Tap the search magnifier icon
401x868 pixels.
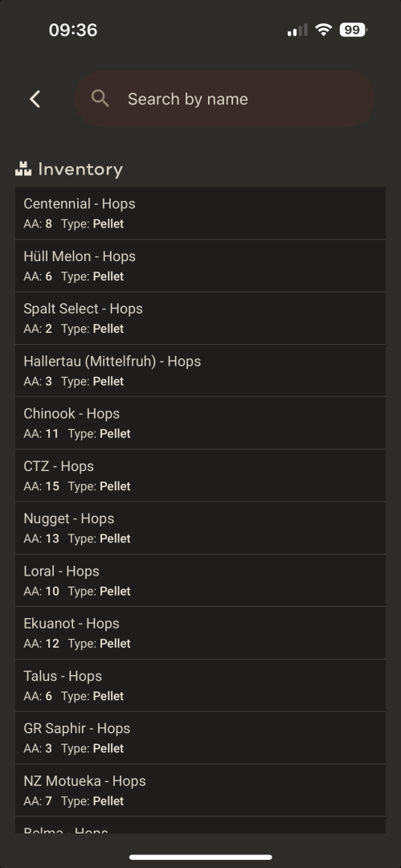(100, 99)
